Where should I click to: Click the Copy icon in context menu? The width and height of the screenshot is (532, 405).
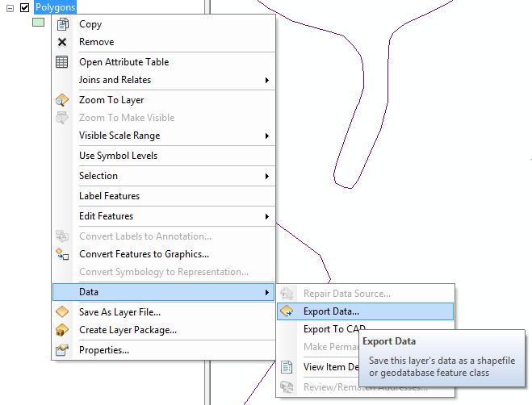(62, 24)
